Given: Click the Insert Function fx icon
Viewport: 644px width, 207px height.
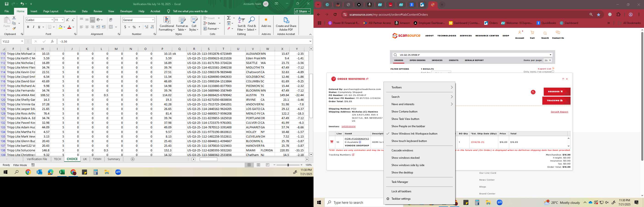Looking at the screenshot, I should click(52, 41).
